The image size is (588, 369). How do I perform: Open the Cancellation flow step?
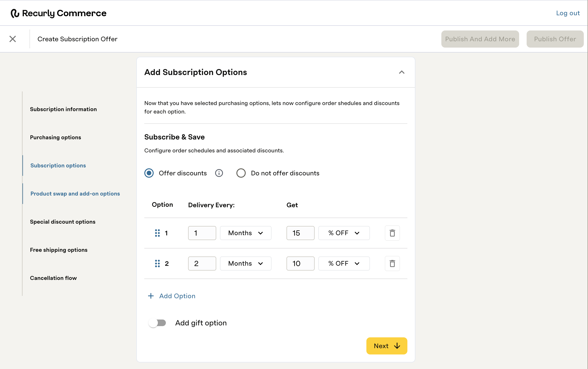[53, 278]
